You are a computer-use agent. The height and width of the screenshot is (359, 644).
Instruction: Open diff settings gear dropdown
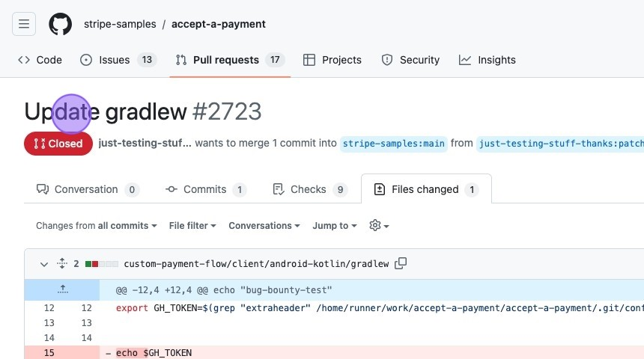click(379, 226)
